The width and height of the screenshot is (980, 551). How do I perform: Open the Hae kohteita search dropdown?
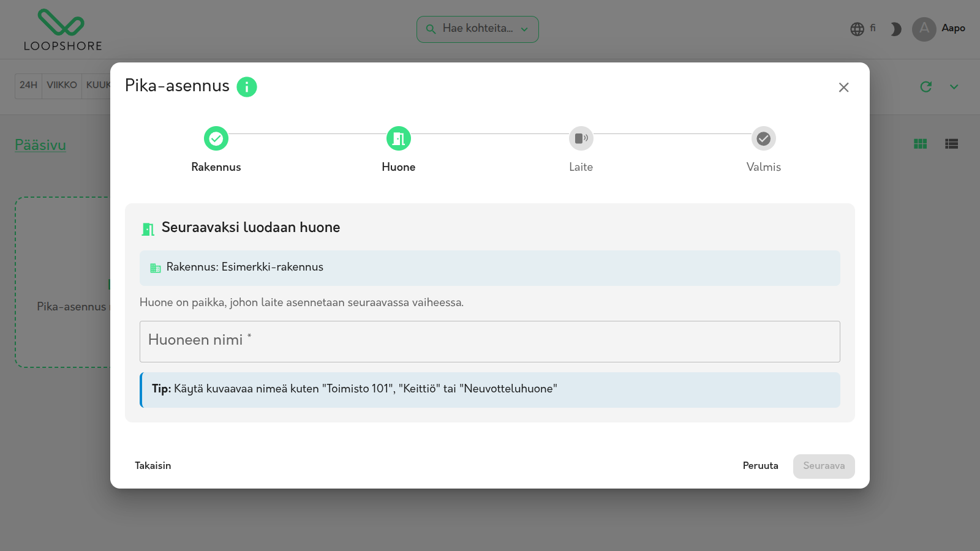(x=478, y=29)
